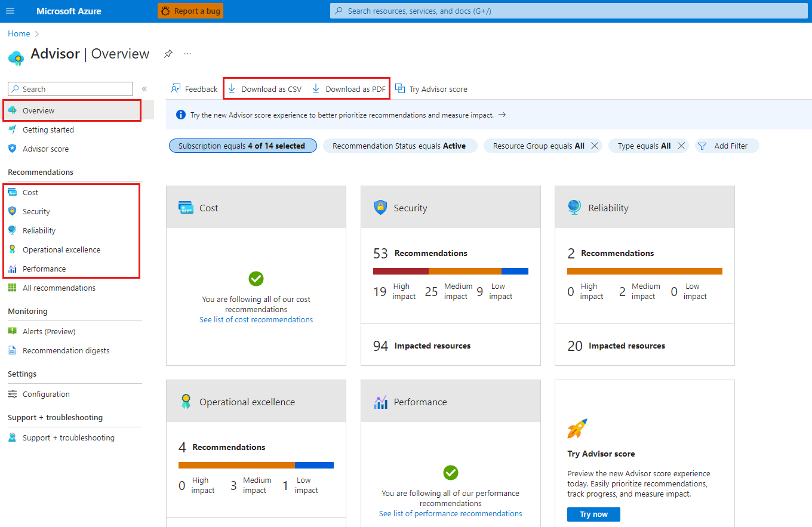Click the Advisor cloud icon beside the title
Image resolution: width=812 pixels, height=527 pixels.
pos(16,57)
